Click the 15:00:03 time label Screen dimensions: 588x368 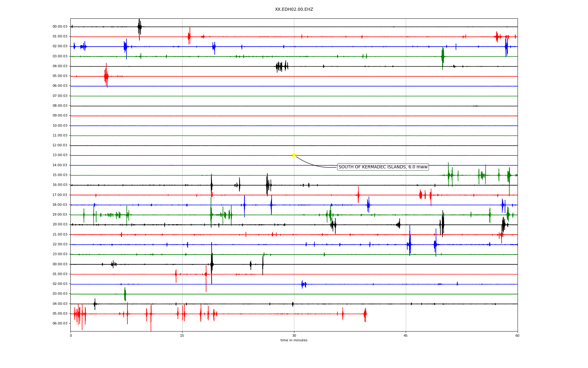click(60, 175)
